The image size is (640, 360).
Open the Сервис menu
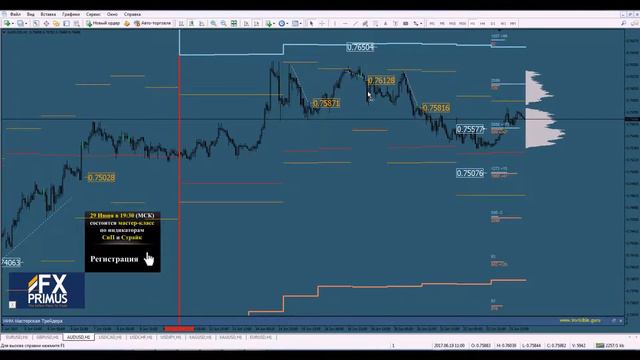(93, 14)
